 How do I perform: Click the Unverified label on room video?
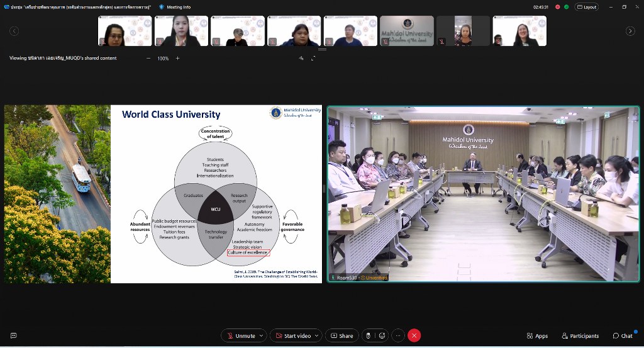click(x=374, y=278)
